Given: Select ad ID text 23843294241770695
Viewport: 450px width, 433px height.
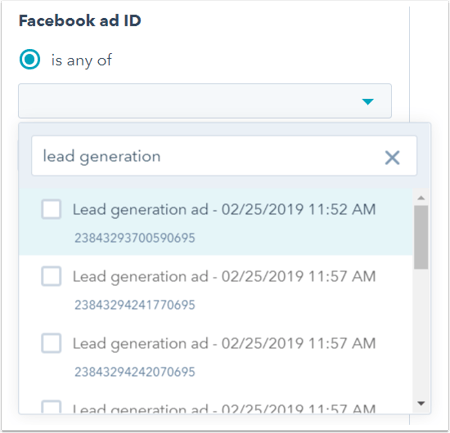Looking at the screenshot, I should 135,305.
